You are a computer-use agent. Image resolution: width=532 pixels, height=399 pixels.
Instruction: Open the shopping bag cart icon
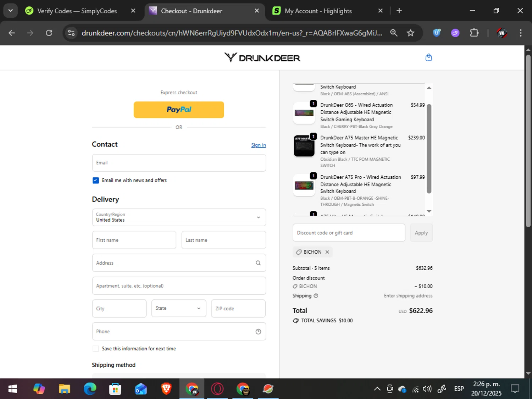tap(428, 57)
